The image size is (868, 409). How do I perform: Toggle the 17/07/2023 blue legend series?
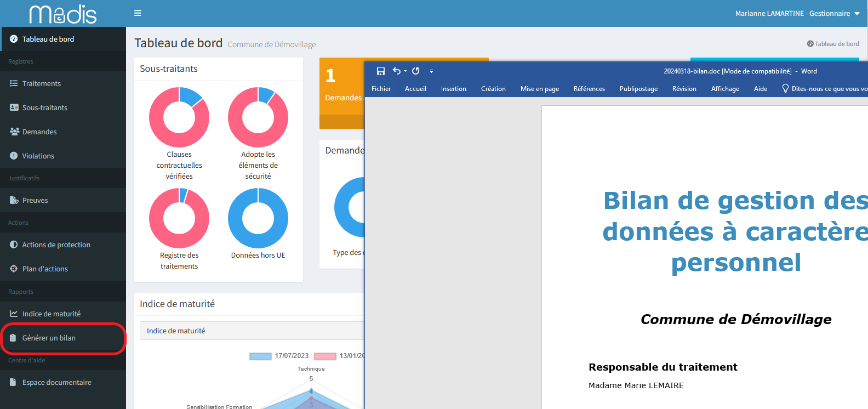click(x=261, y=356)
